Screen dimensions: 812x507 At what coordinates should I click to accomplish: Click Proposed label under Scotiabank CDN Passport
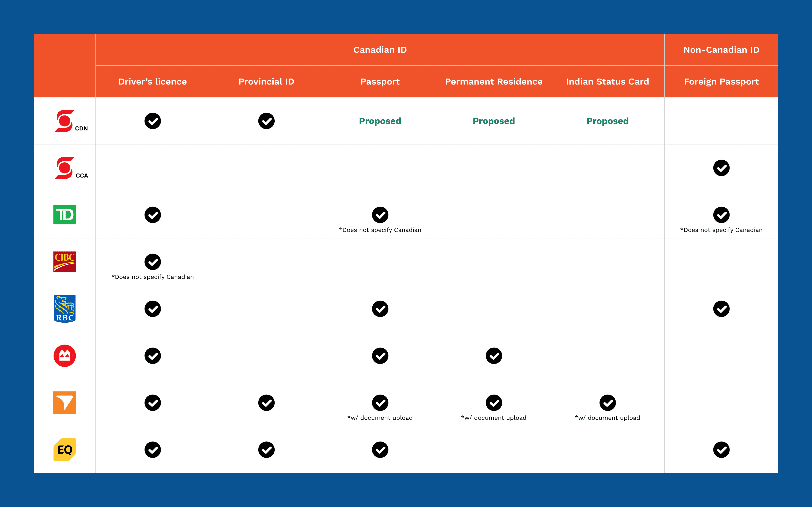coord(379,121)
